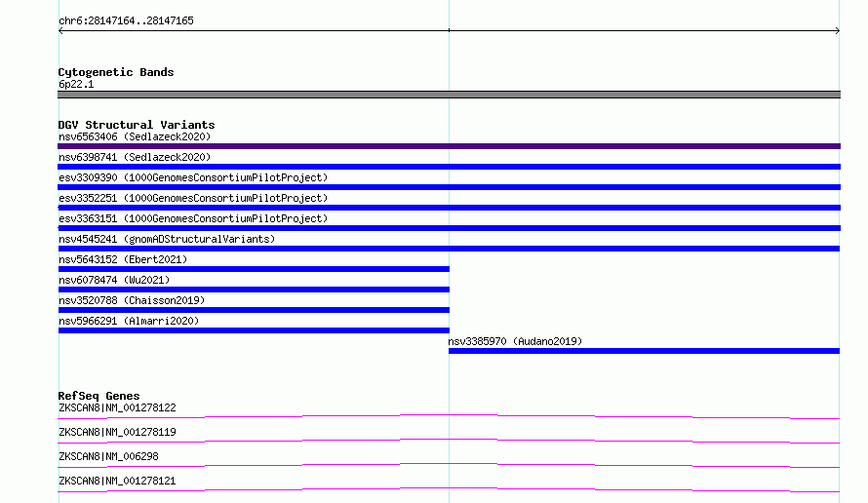Open transcript ZKSCAN8|NM_006298 label
The width and height of the screenshot is (868, 503).
point(108,456)
